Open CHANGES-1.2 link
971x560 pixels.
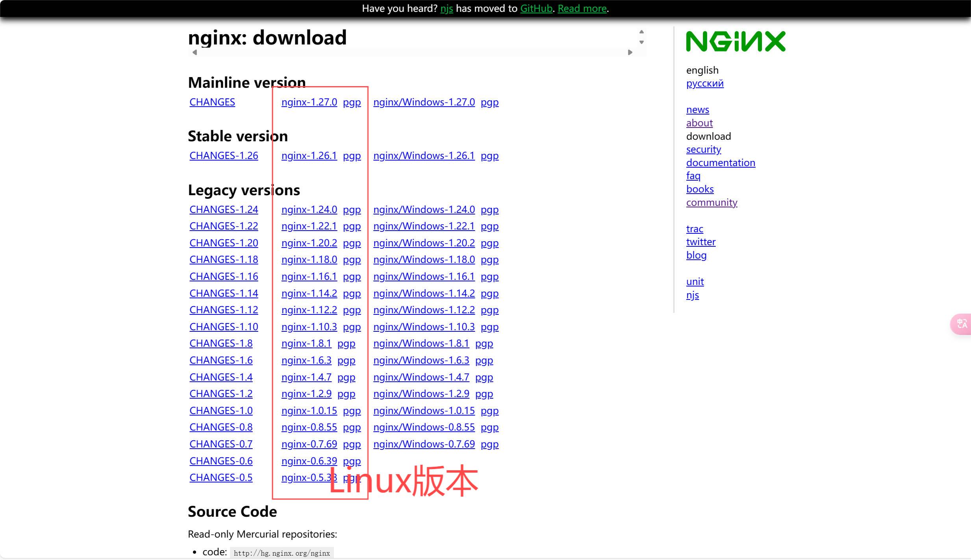[221, 394]
